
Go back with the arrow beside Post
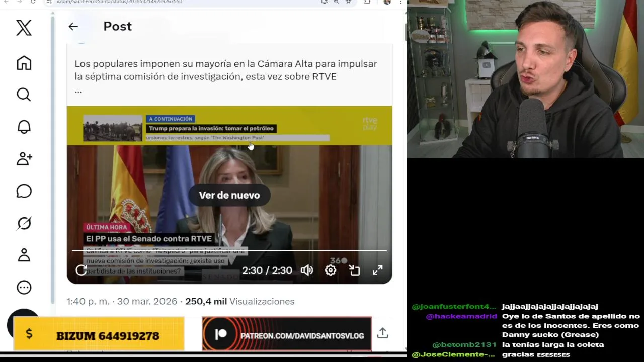(73, 27)
